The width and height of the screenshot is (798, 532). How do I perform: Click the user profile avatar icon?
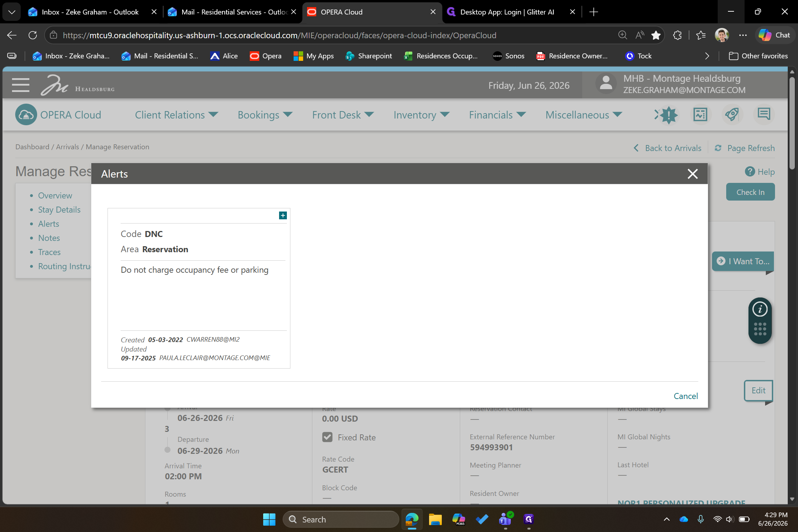tap(606, 84)
